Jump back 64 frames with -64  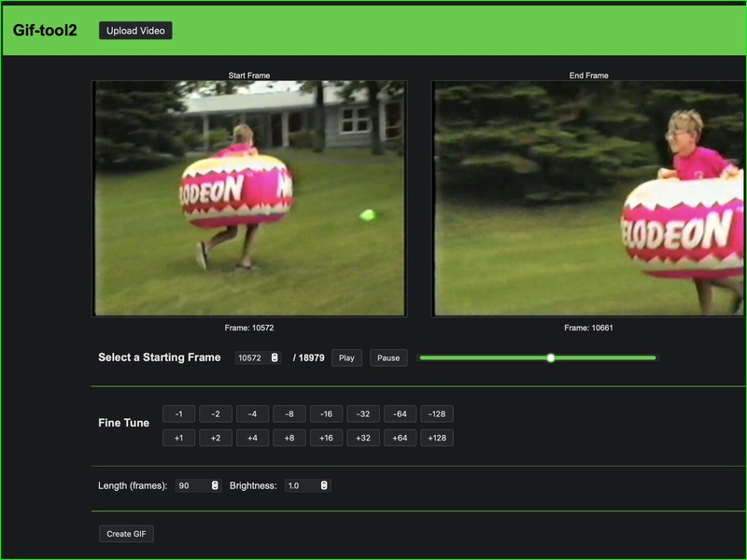click(x=400, y=413)
